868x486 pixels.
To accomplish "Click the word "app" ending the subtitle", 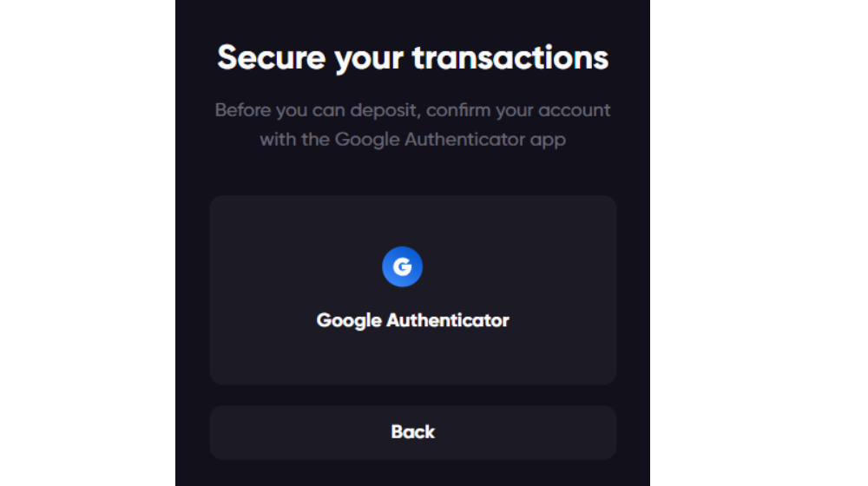I will click(548, 140).
